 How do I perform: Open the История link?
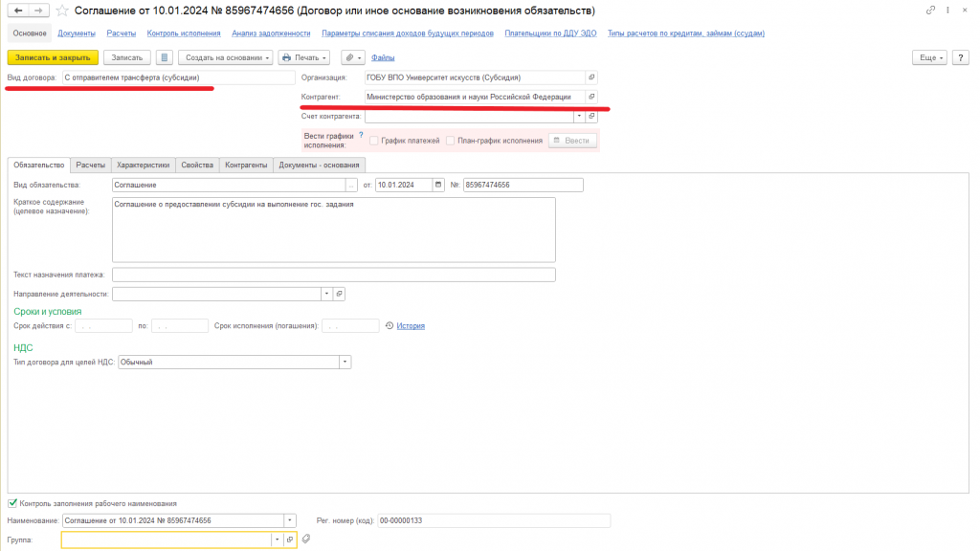click(411, 326)
